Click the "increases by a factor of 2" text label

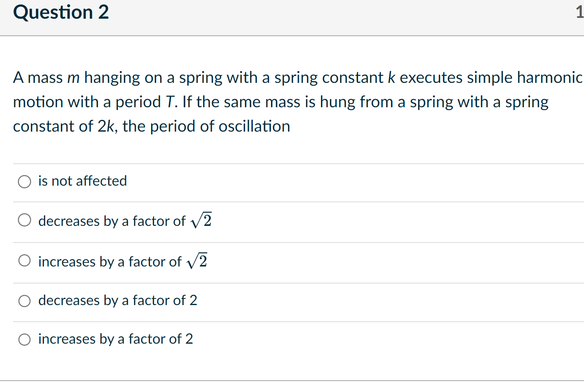click(x=115, y=339)
